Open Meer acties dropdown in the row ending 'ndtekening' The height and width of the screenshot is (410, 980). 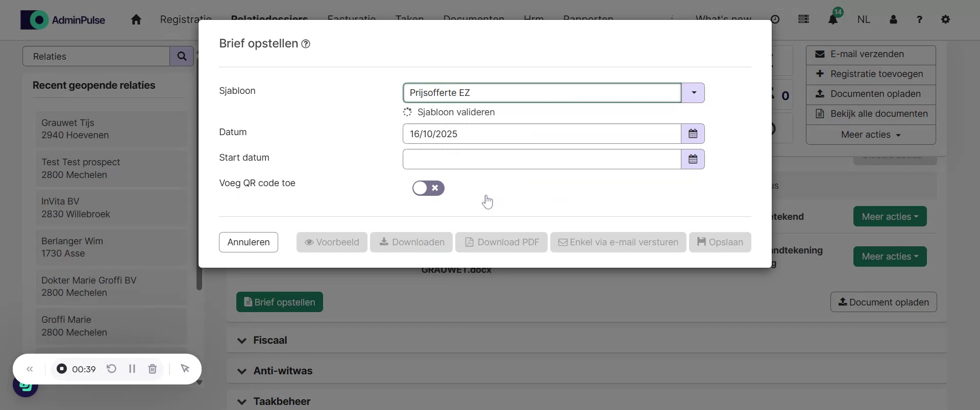(890, 257)
